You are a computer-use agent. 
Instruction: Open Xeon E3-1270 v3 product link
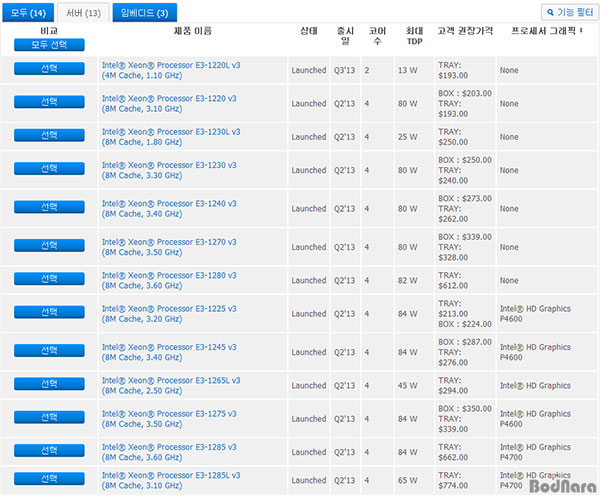click(x=169, y=247)
